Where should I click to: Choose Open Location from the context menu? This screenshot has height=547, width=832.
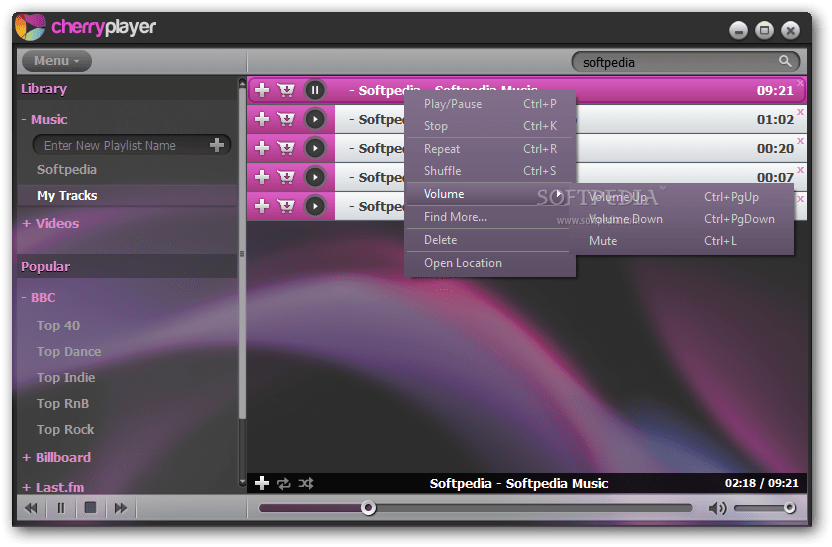coord(490,263)
